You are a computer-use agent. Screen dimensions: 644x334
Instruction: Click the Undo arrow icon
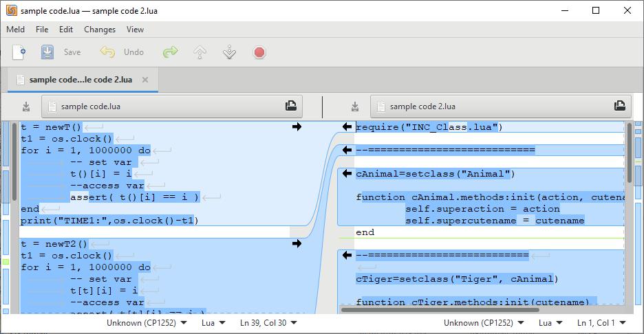(107, 52)
